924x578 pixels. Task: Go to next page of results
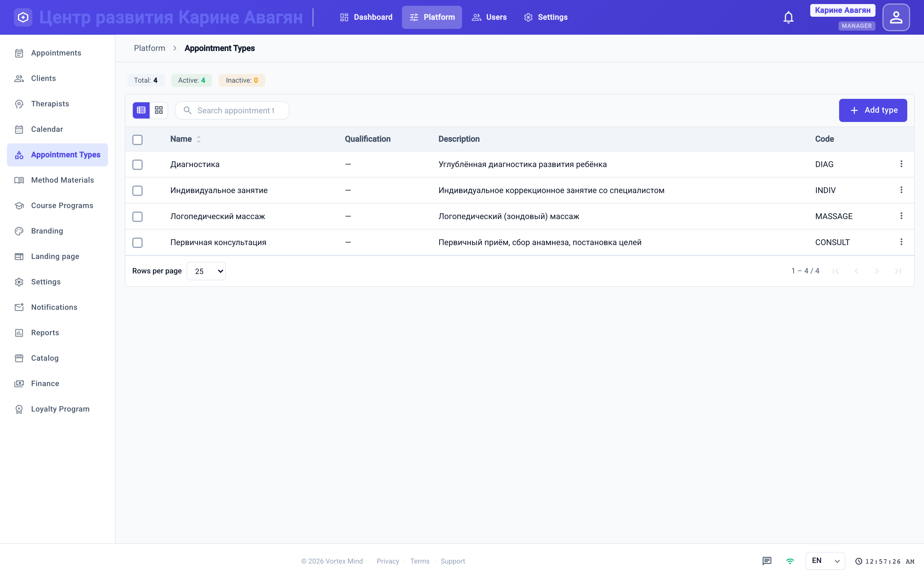tap(877, 271)
